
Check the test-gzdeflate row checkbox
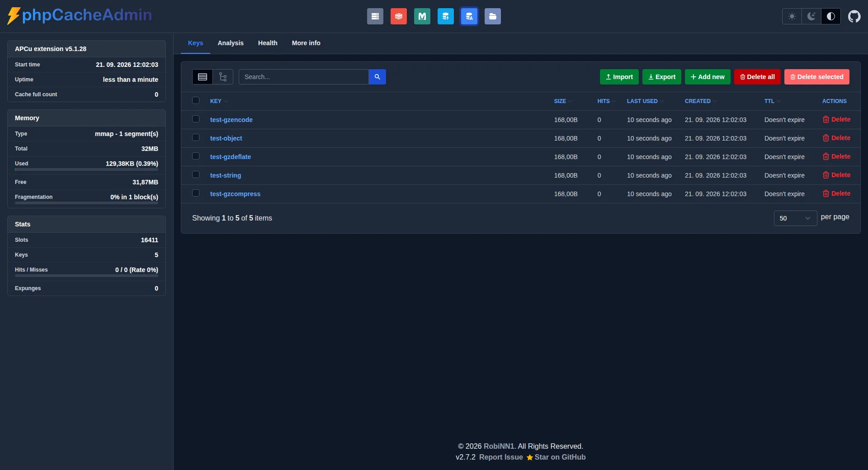tap(196, 156)
